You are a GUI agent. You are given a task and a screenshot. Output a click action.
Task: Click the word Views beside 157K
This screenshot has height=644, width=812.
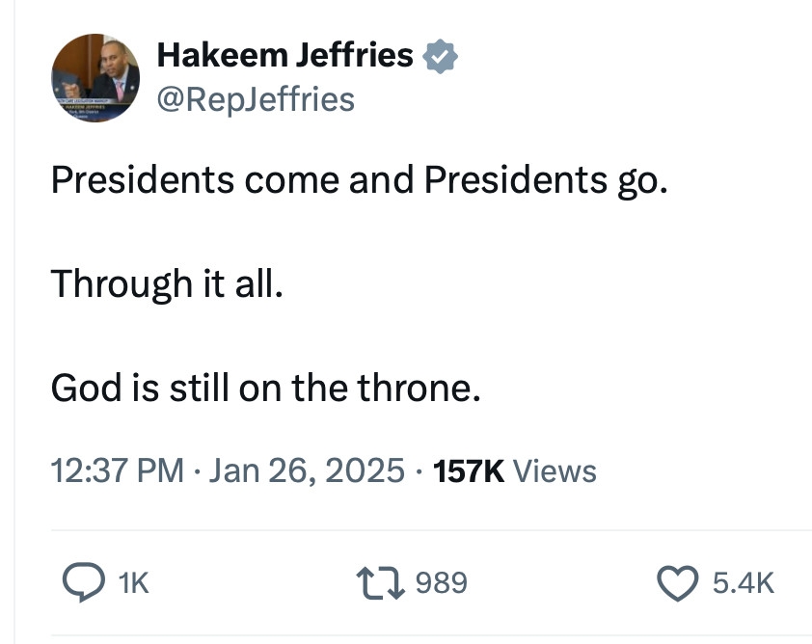tap(555, 470)
